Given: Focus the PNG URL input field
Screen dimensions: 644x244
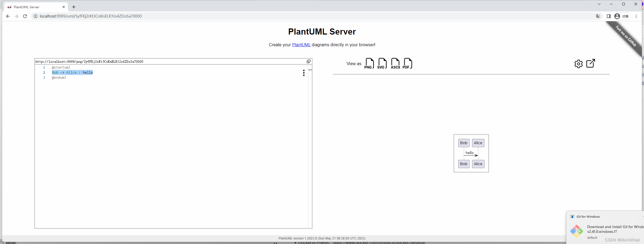Looking at the screenshot, I should click(170, 61).
